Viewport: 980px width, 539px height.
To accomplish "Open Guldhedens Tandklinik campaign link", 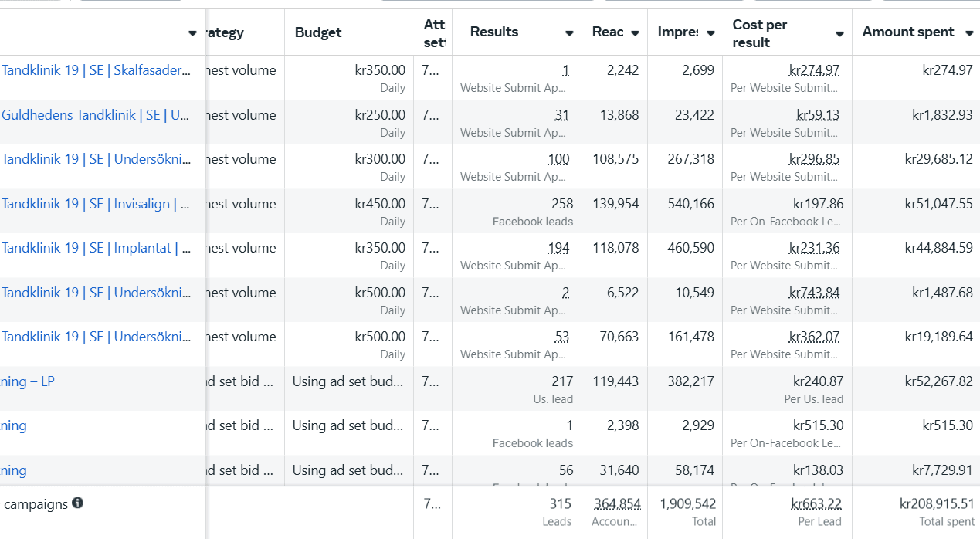I will tap(96, 115).
